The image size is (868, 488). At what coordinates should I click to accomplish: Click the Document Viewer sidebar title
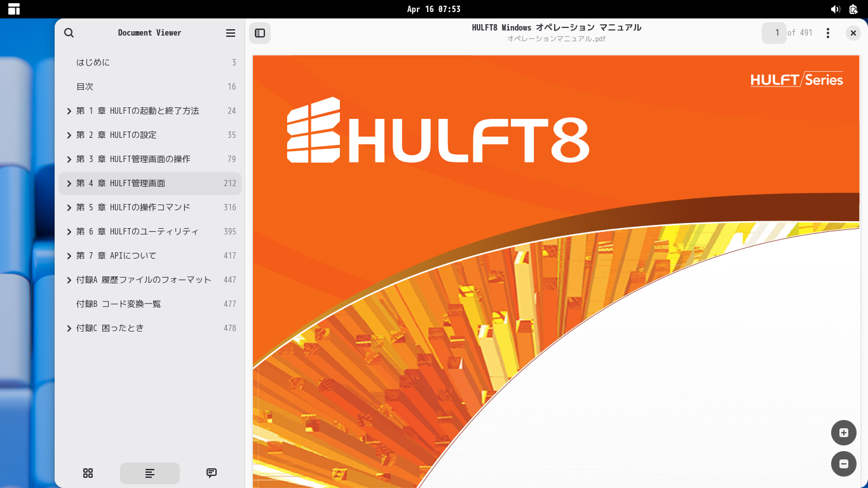click(x=150, y=33)
